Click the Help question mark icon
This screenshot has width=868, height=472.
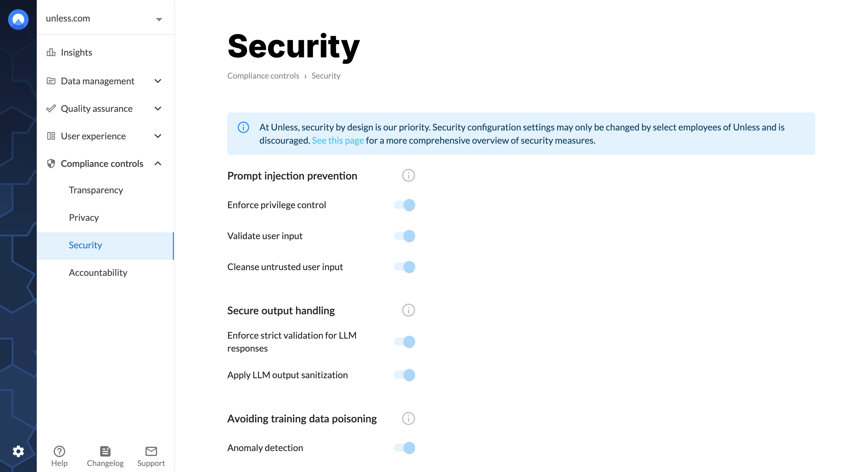[59, 451]
